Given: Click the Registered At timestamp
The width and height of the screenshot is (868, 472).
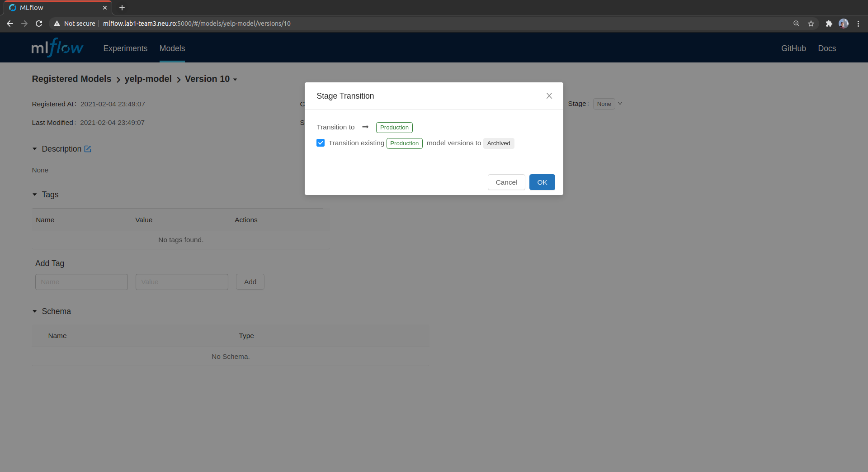Looking at the screenshot, I should (x=113, y=104).
